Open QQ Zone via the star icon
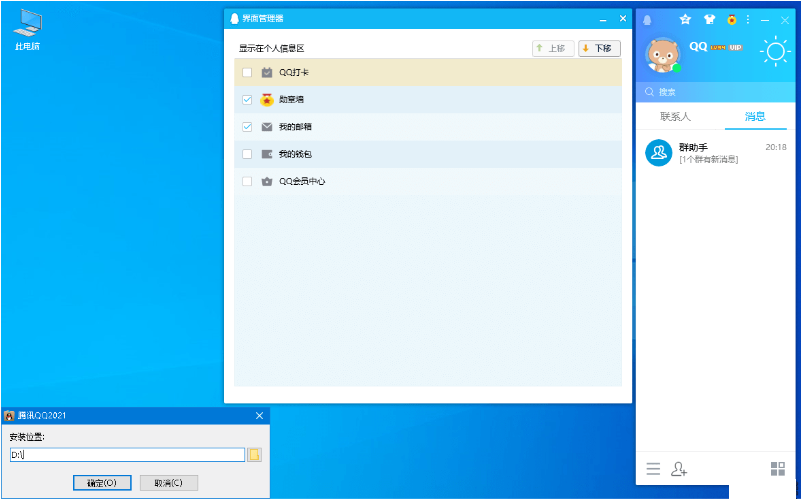801x499 pixels. click(685, 19)
